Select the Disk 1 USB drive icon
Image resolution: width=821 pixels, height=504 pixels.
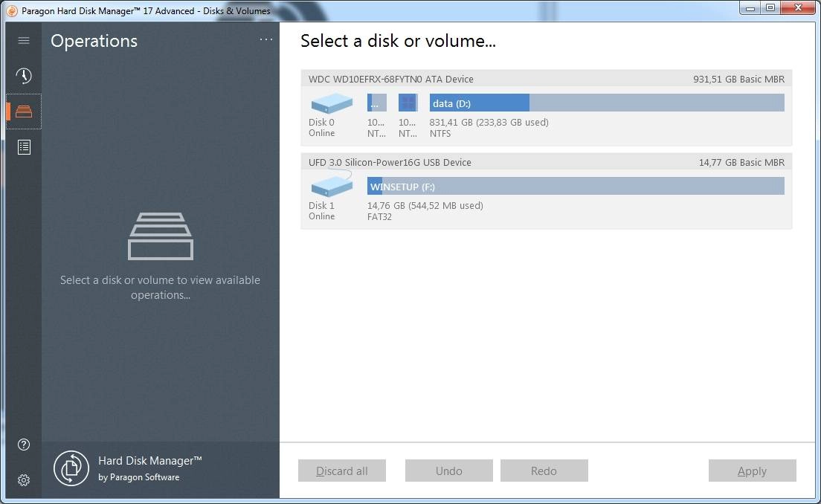[332, 185]
